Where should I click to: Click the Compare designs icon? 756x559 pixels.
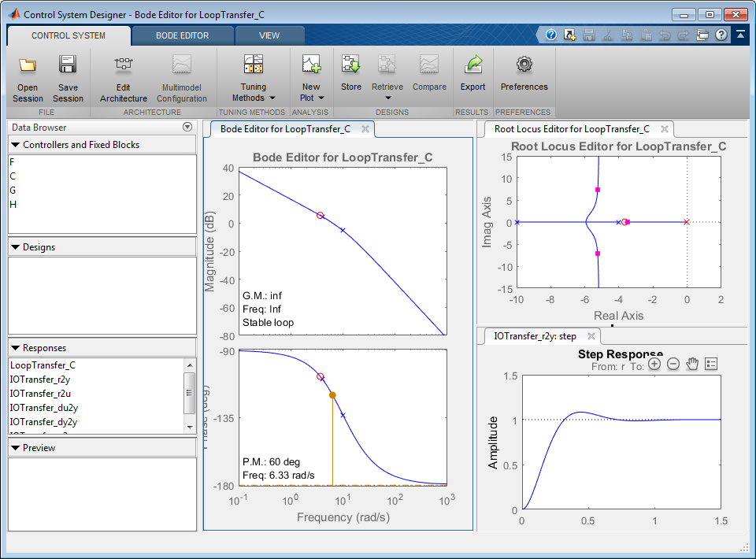pyautogui.click(x=429, y=75)
